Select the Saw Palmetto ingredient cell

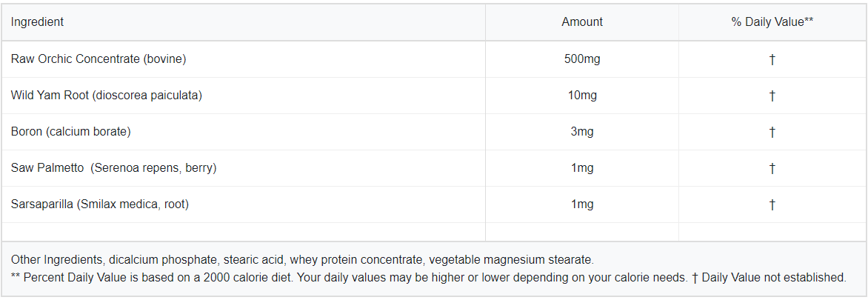[113, 168]
